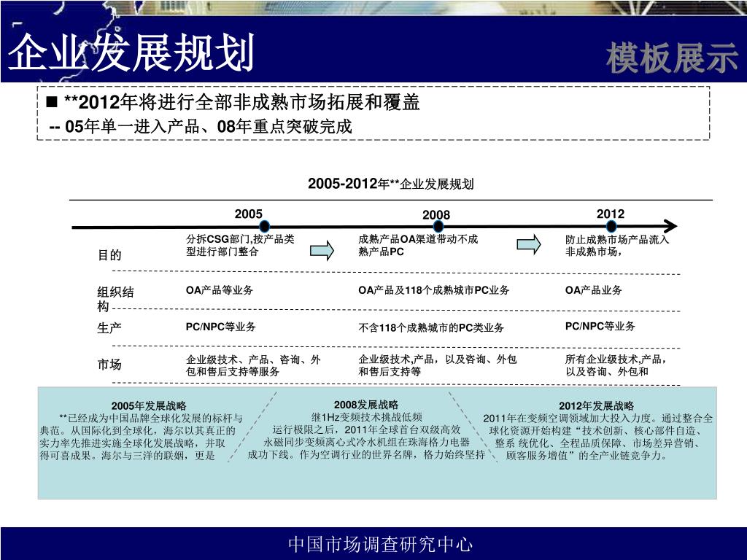The height and width of the screenshot is (560, 747).
Task: Select text 所有企业级技术,产品,以及咨询、外包和
Action: coord(616,365)
